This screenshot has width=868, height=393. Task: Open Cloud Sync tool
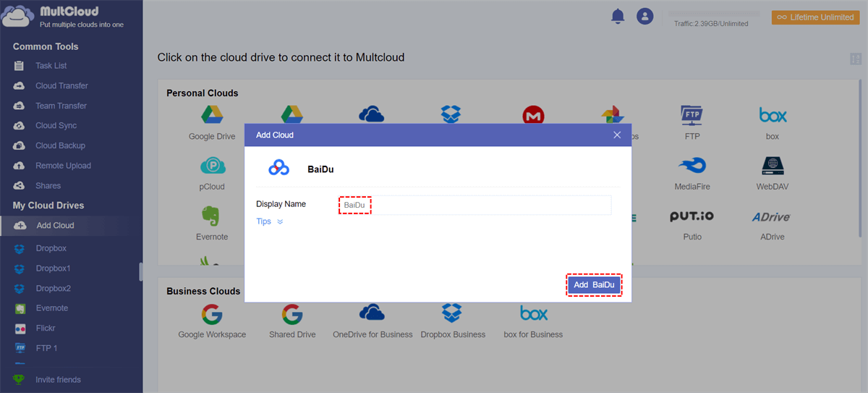point(56,125)
